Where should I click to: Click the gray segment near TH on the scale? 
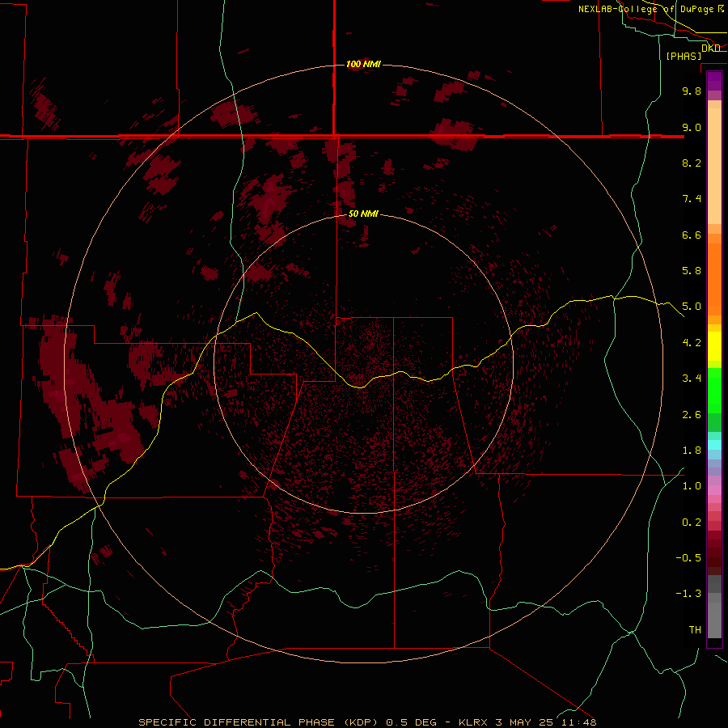(714, 620)
